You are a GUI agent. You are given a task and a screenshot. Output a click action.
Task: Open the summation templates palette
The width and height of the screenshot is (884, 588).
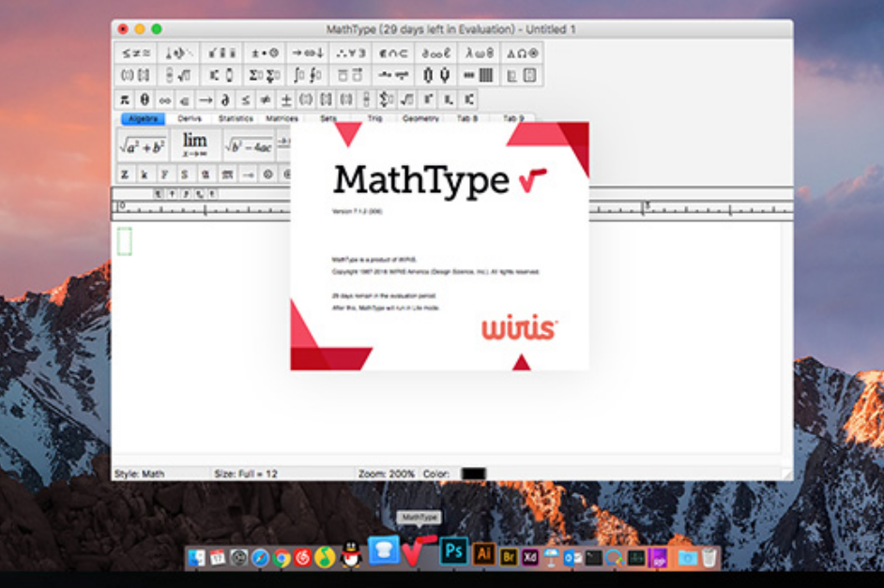point(265,75)
